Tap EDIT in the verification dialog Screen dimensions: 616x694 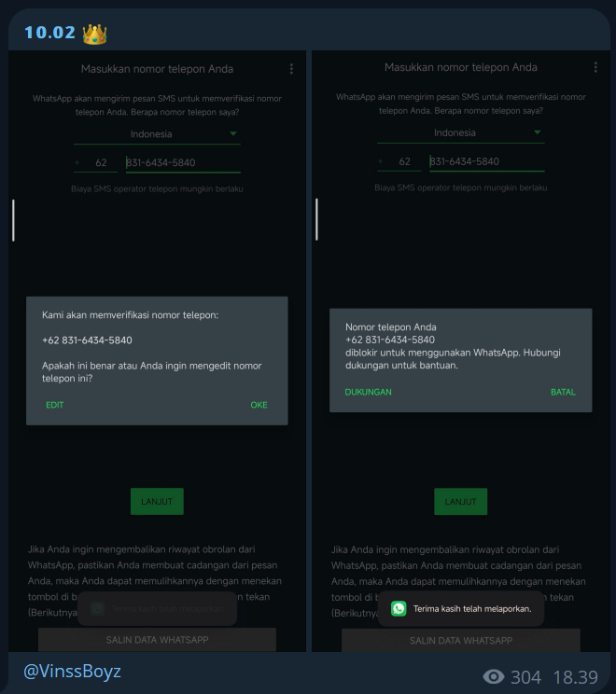pyautogui.click(x=55, y=405)
